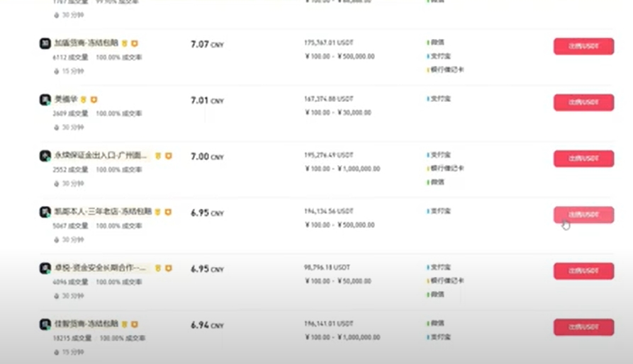Image resolution: width=633 pixels, height=364 pixels.
Task: Click avatar of merchant priced 7.00 CNY
Action: point(45,156)
